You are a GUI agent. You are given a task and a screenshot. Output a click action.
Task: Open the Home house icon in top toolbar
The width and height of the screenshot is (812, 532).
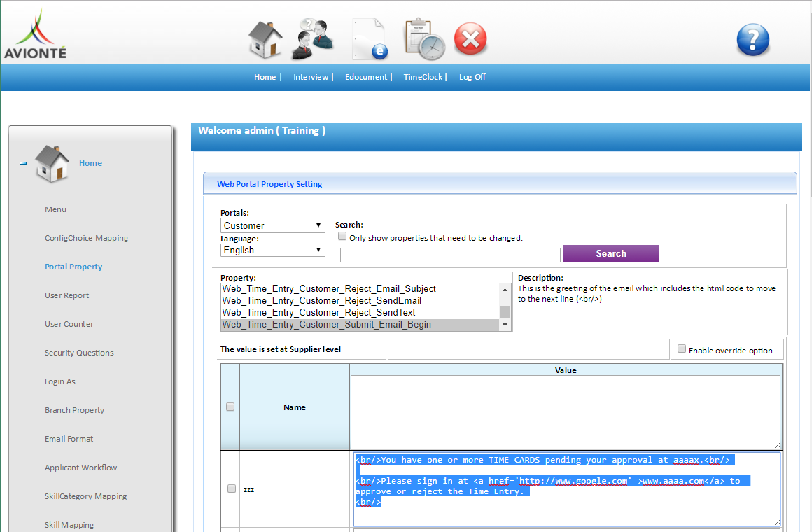(x=265, y=39)
